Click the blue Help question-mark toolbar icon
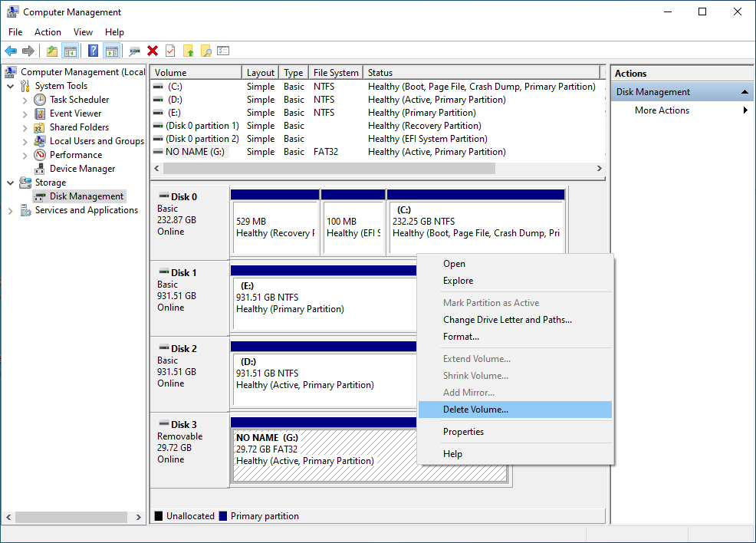 (x=93, y=51)
